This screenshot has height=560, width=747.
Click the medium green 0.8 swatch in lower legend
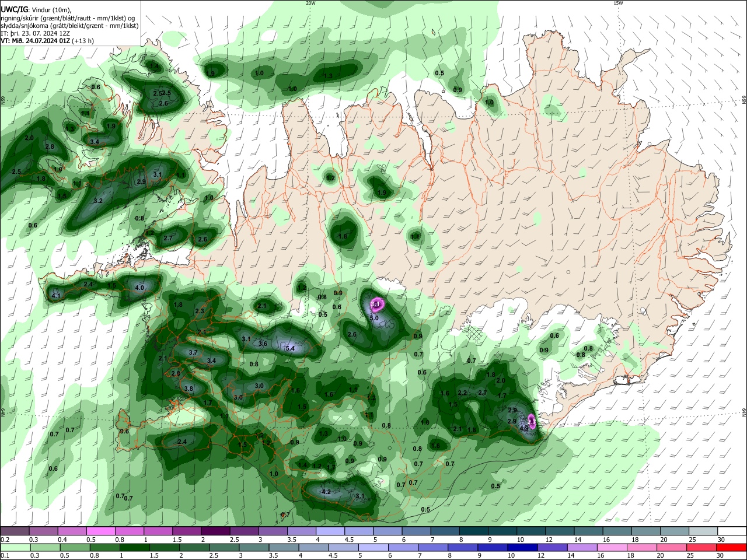pos(105,547)
